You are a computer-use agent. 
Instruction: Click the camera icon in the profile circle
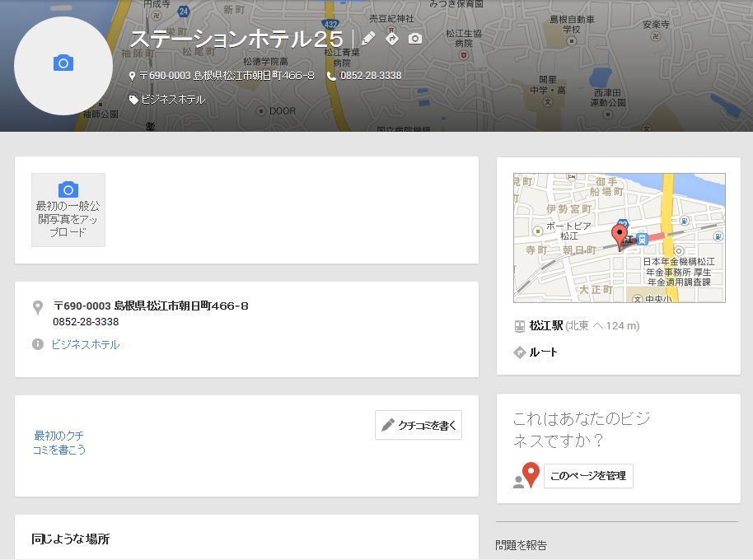point(63,63)
